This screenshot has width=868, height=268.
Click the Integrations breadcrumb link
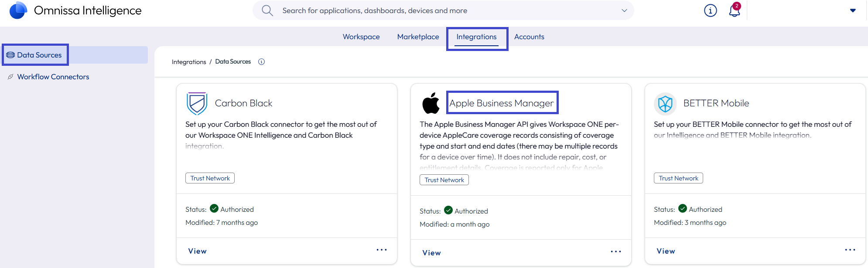click(x=189, y=62)
